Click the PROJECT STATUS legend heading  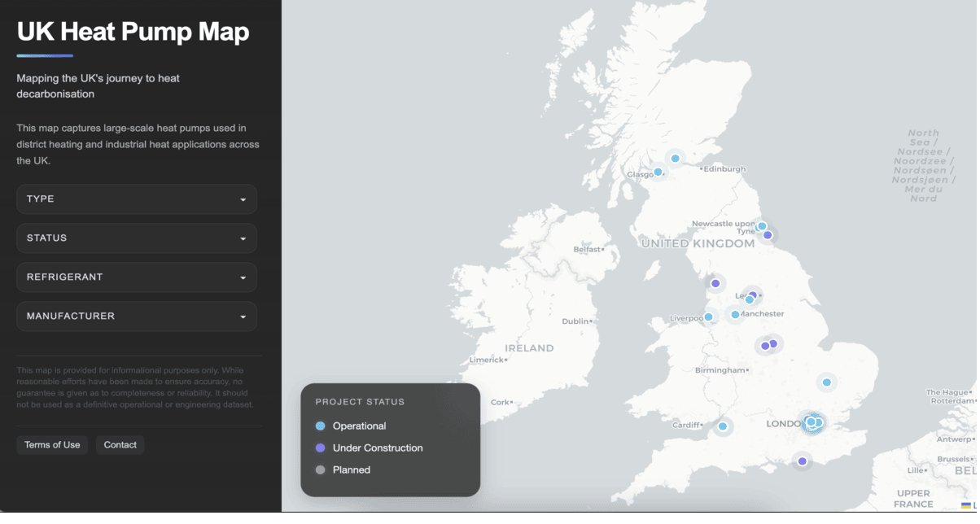tap(361, 402)
